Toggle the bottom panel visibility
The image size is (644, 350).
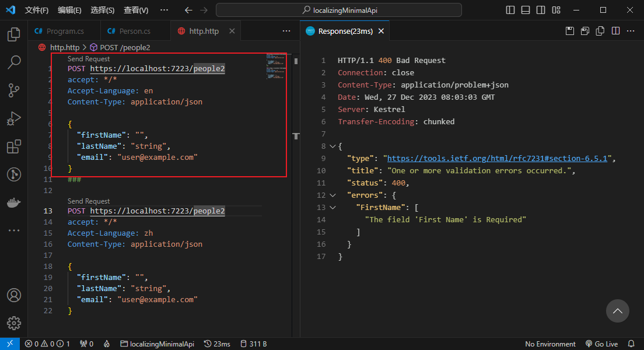point(526,10)
